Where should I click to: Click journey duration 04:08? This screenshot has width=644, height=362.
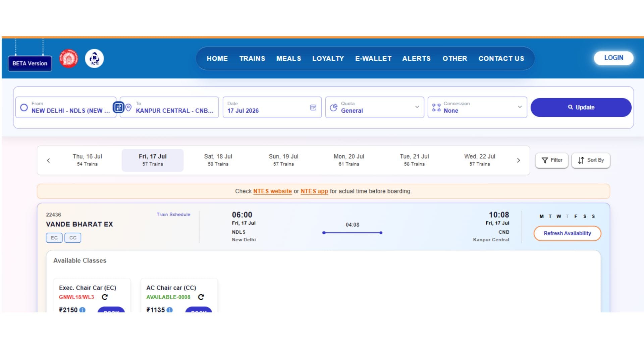pos(353,225)
